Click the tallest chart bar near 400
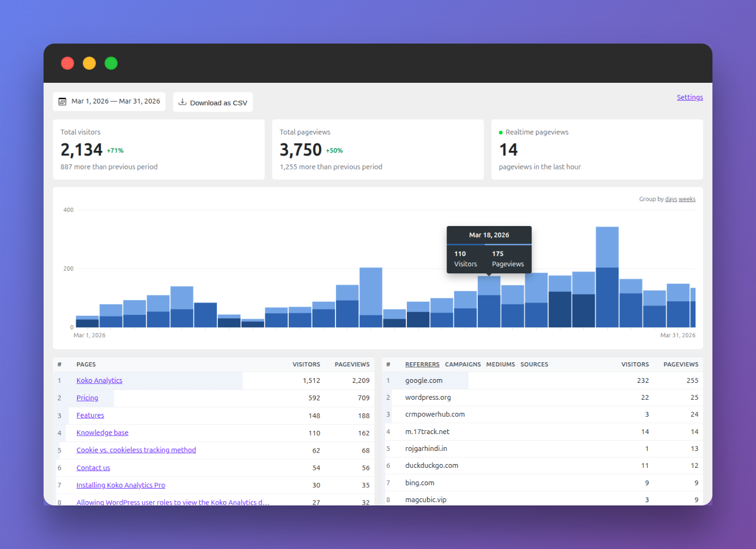756x549 pixels. click(x=607, y=277)
